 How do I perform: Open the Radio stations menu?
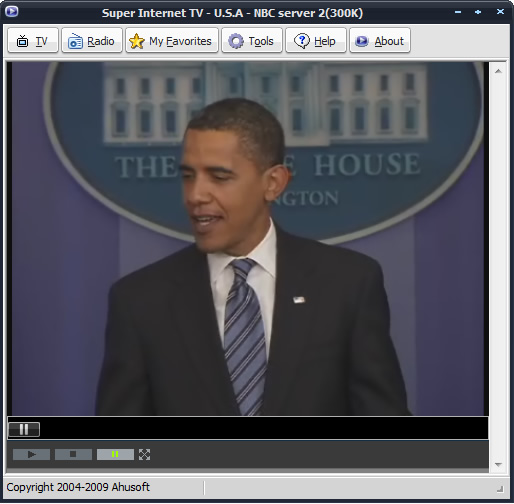(92, 41)
